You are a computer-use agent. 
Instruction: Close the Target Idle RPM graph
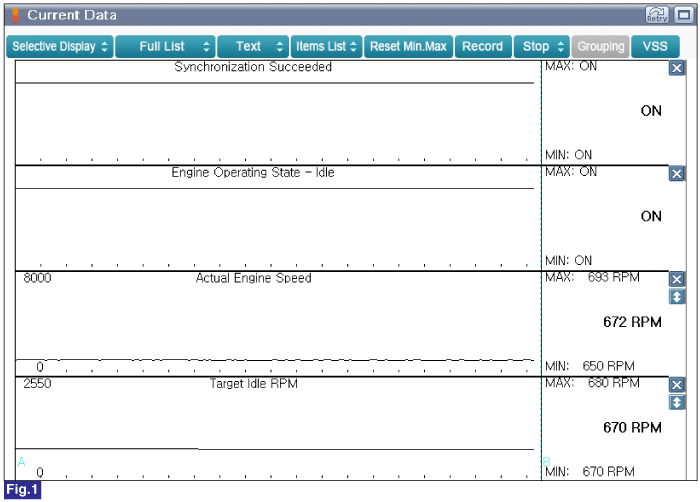(x=676, y=385)
